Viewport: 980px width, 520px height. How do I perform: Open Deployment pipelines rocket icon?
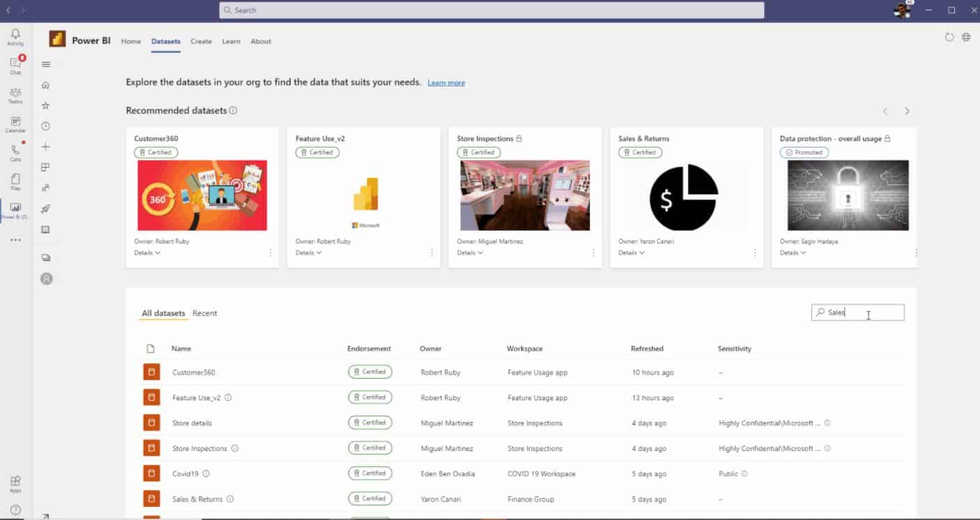point(46,209)
